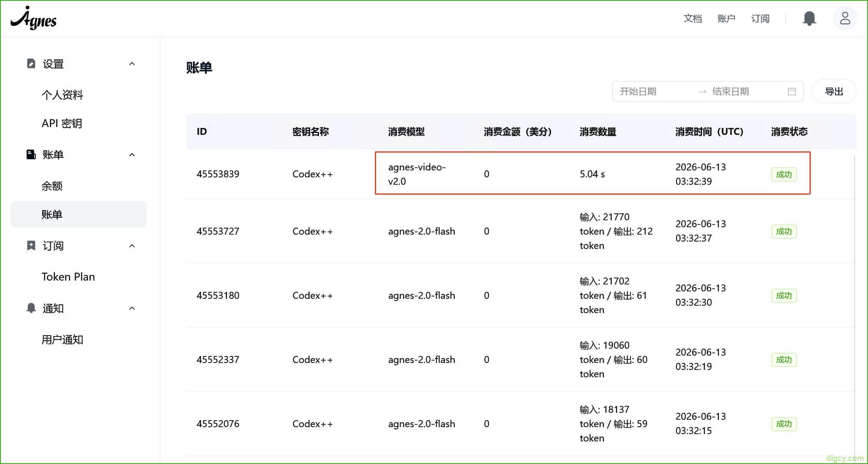
Task: Click agnes-2.0-flash model in row 45553180
Action: pyautogui.click(x=422, y=295)
